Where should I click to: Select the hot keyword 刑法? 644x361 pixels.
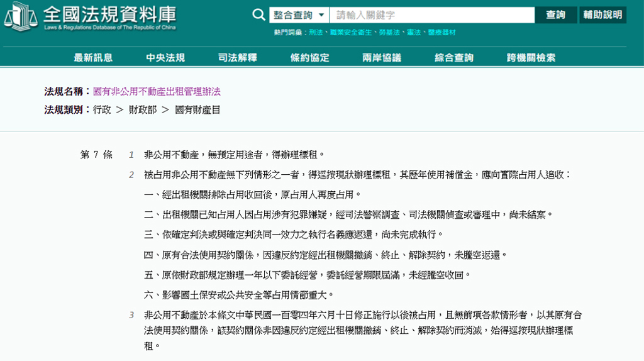coord(316,32)
